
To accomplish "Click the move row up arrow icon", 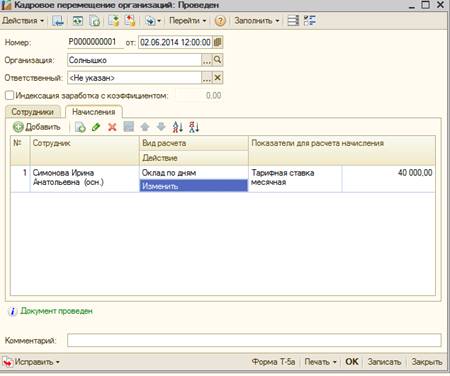I will (145, 127).
